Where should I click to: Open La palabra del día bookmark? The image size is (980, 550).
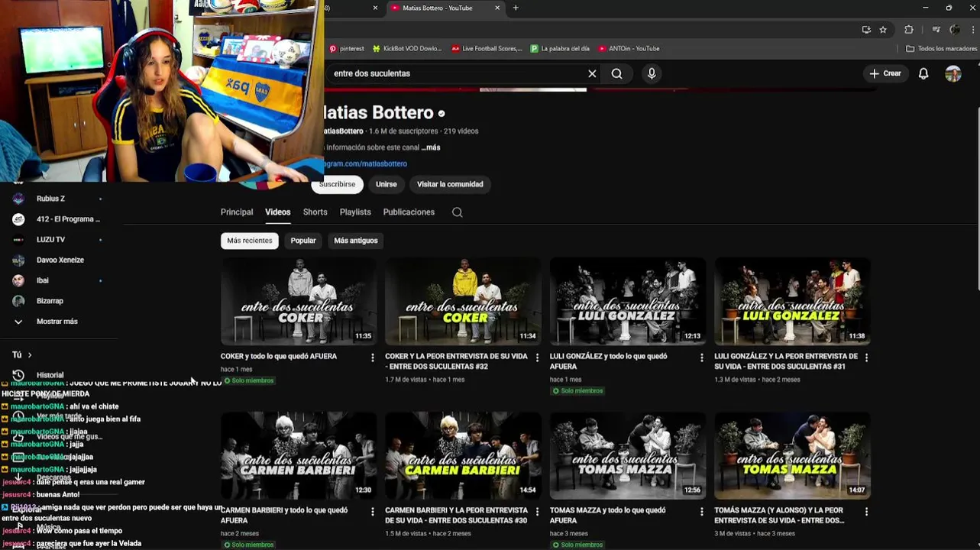tap(560, 48)
